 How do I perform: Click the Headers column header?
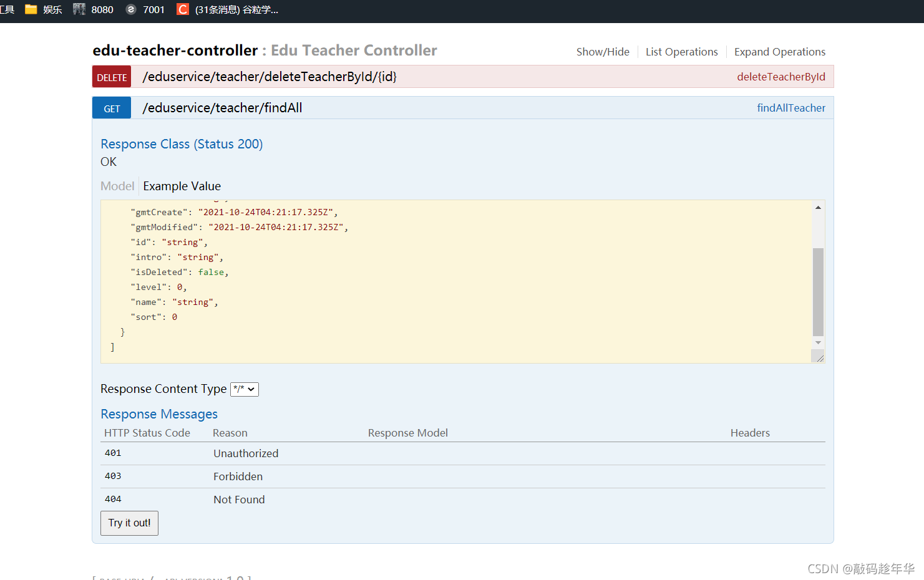tap(750, 433)
